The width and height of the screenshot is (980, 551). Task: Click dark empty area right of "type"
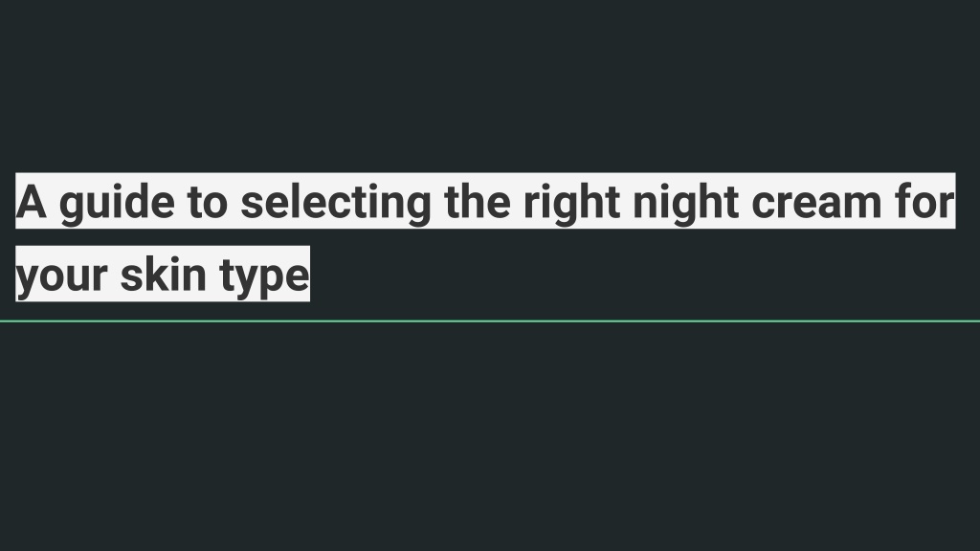[644, 274]
